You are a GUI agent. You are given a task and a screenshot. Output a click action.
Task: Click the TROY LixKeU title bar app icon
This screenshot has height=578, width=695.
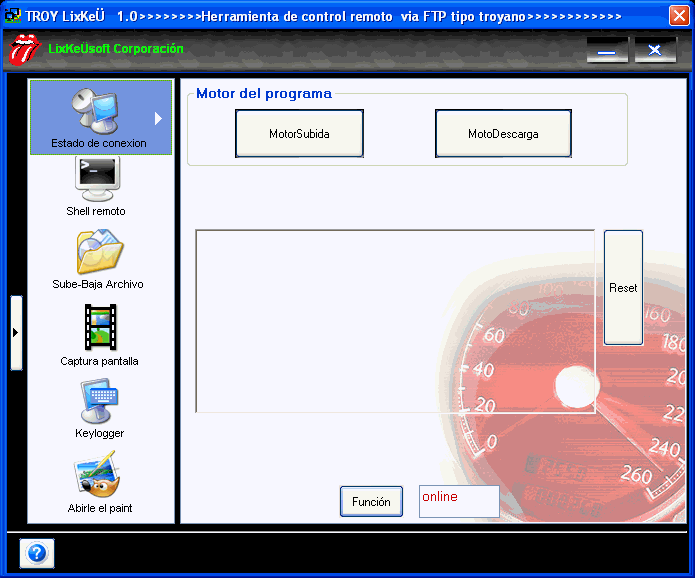click(13, 16)
